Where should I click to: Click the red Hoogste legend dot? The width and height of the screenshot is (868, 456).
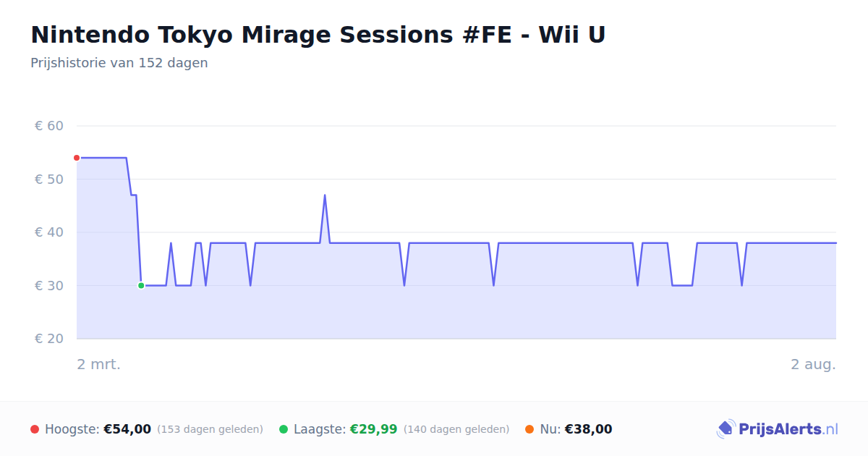tap(35, 429)
